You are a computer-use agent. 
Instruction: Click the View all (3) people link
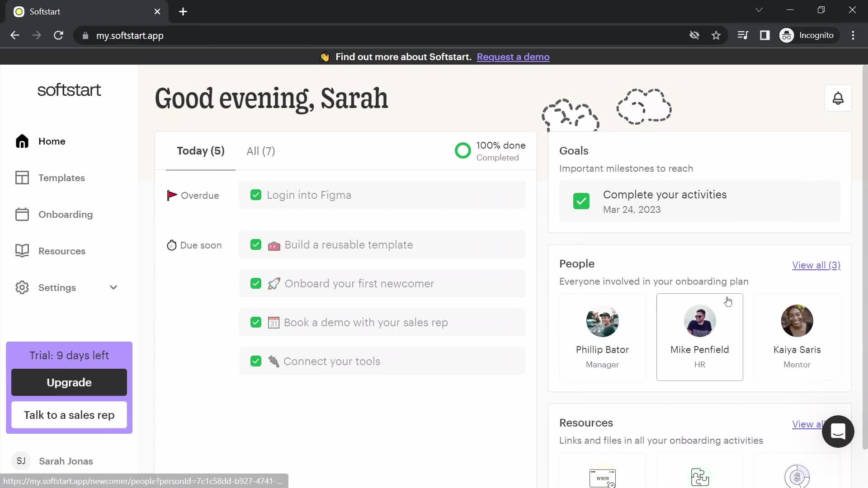817,264
